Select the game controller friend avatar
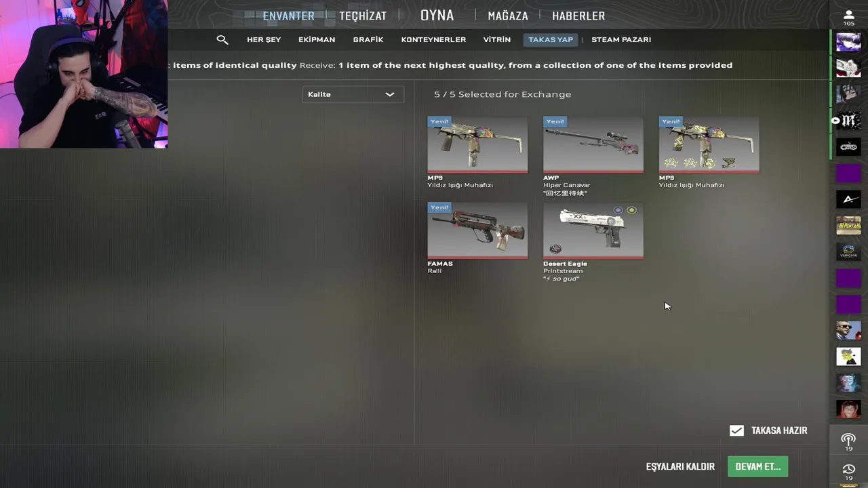Screen dimensions: 868x488 848,146
